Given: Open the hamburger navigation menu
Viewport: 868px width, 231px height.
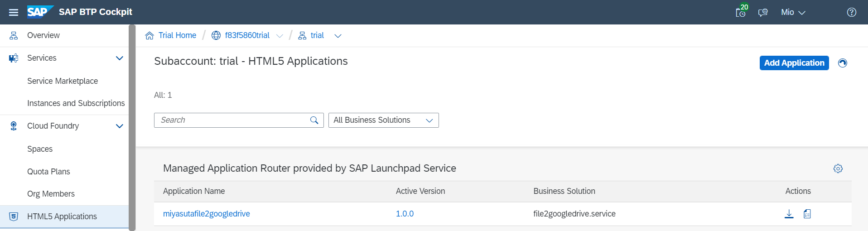Looking at the screenshot, I should [14, 12].
